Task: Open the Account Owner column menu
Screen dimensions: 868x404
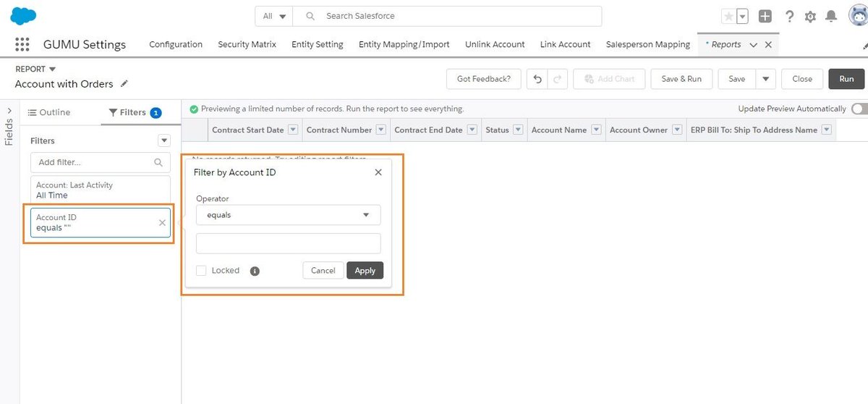Action: (677, 130)
